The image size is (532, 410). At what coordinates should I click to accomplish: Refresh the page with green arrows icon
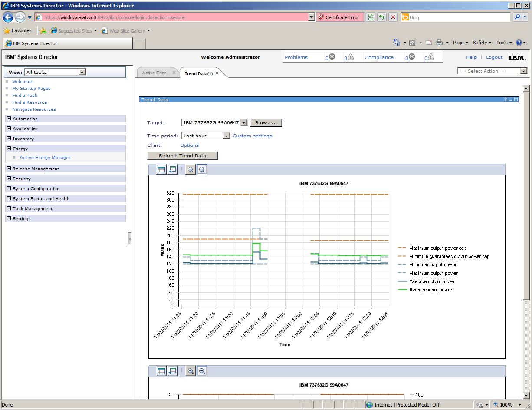click(382, 17)
